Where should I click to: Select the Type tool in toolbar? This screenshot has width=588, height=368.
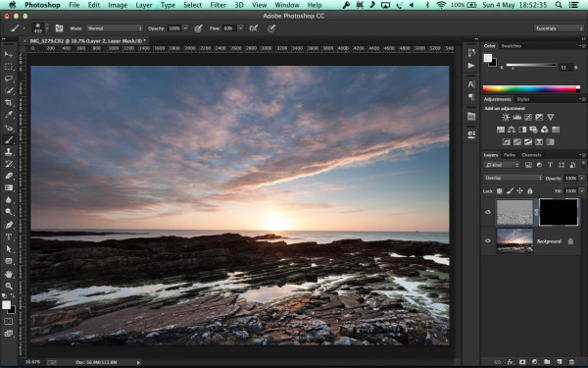click(x=9, y=237)
